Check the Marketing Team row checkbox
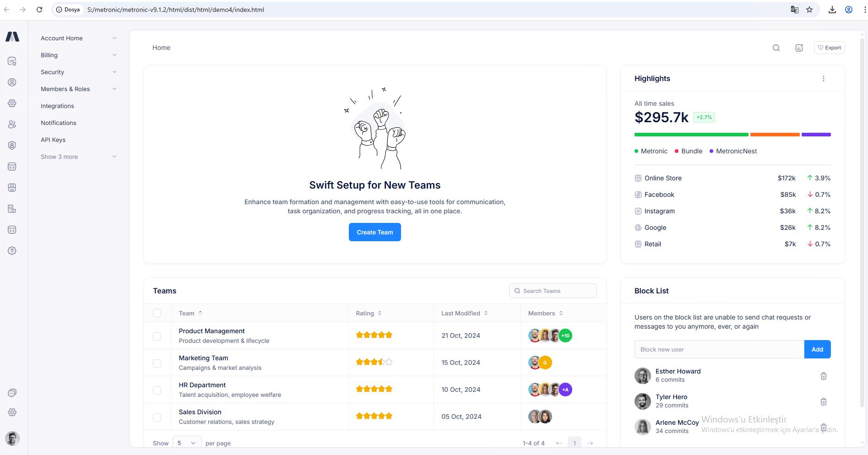The width and height of the screenshot is (868, 455). click(x=157, y=363)
